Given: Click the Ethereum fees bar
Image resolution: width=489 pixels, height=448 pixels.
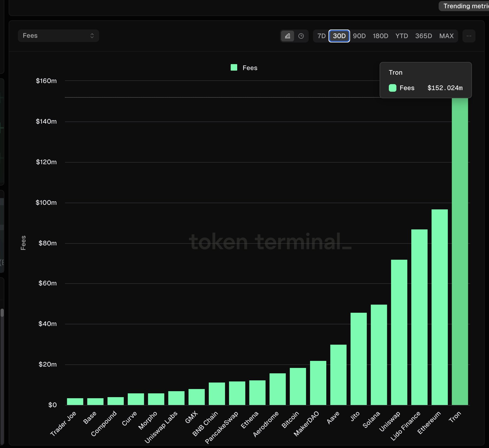Looking at the screenshot, I should tap(439, 307).
